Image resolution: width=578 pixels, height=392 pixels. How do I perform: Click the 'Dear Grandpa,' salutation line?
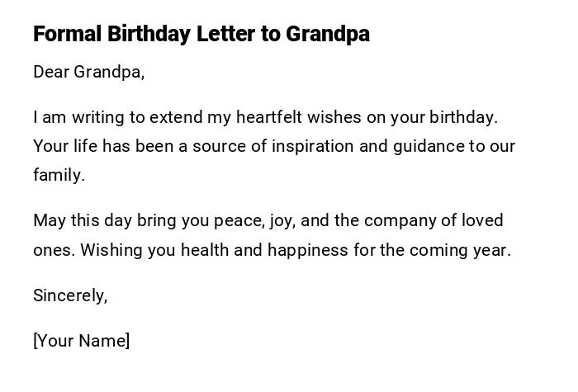click(x=88, y=73)
